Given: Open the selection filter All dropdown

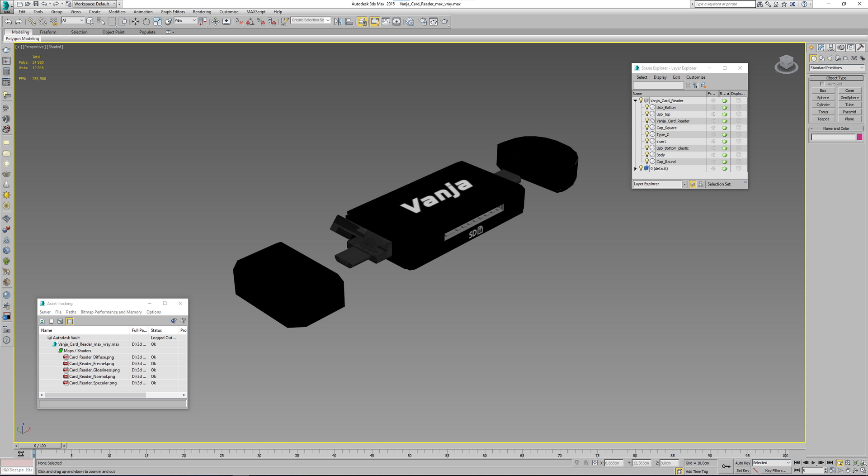Looking at the screenshot, I should 72,20.
